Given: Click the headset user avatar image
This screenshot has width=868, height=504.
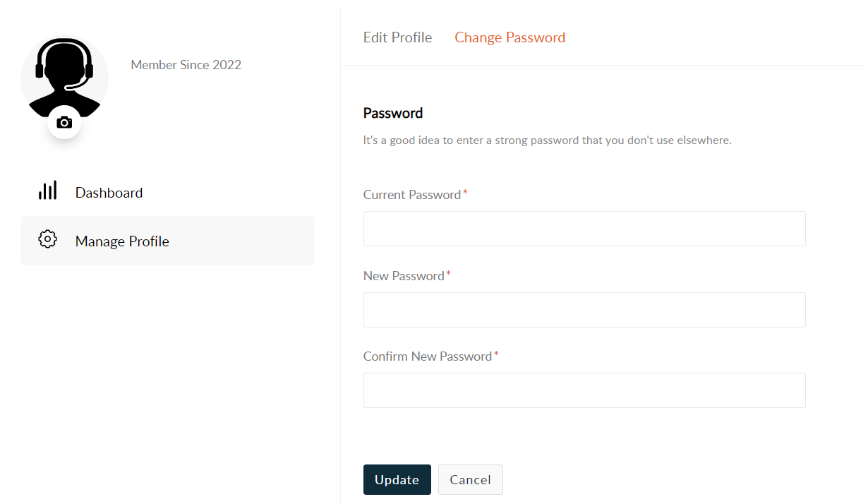Looking at the screenshot, I should [x=64, y=74].
